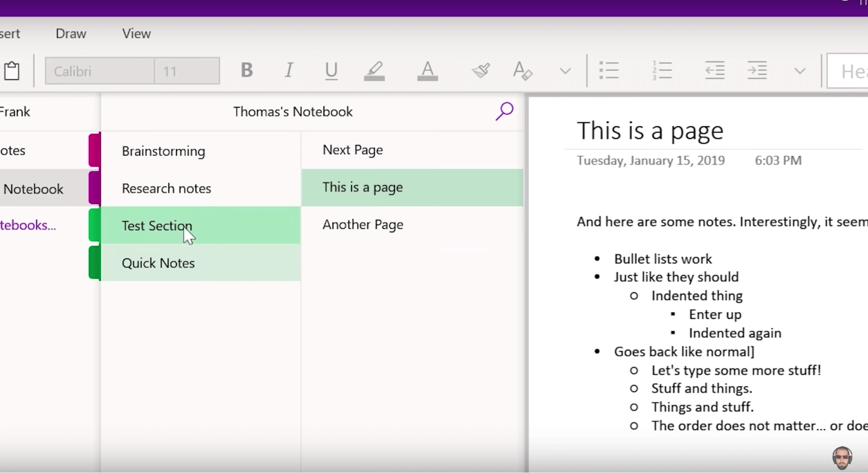
Task: Open the Another Page in Test Section
Action: tap(362, 224)
